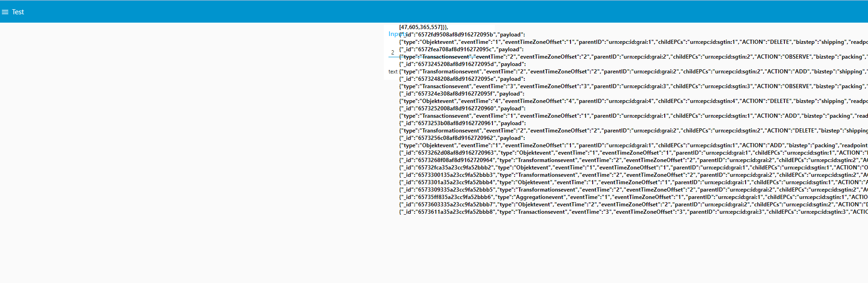
Task: Click the small 'text' label
Action: coord(393,72)
